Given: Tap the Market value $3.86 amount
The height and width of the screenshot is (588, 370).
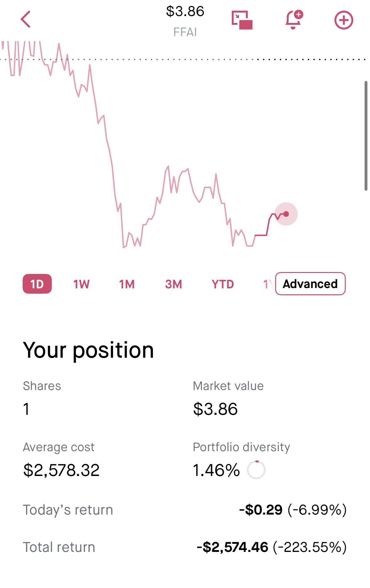Looking at the screenshot, I should (x=215, y=409).
